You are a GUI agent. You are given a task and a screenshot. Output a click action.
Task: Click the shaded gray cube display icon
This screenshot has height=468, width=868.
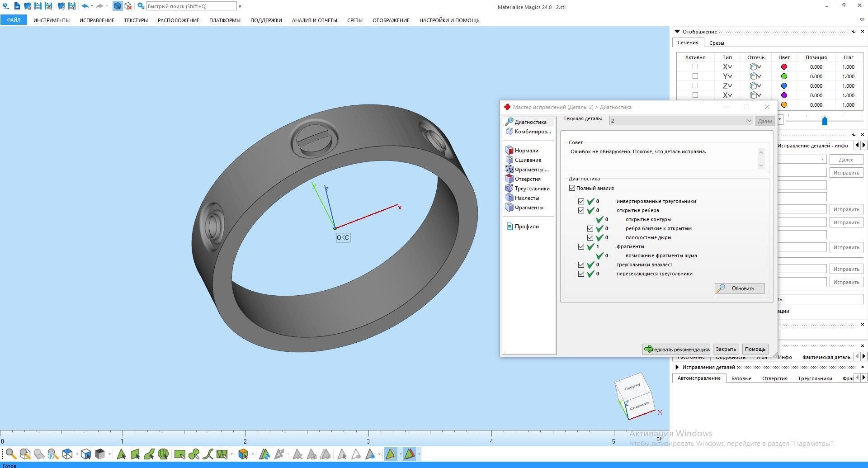[100, 454]
